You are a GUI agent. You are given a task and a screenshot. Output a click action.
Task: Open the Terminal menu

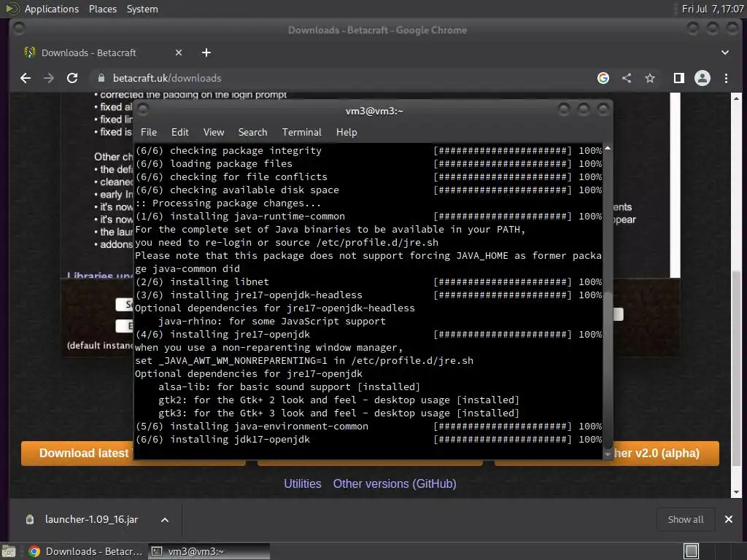pos(301,133)
